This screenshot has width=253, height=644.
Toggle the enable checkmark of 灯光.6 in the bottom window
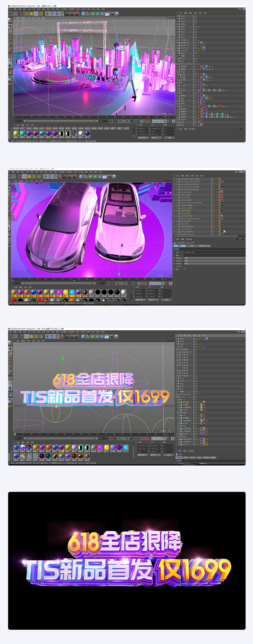[x=196, y=341]
